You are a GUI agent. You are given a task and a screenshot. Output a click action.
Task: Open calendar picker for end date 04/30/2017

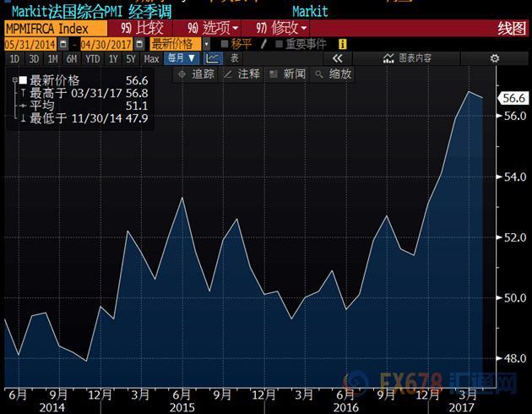coord(139,44)
